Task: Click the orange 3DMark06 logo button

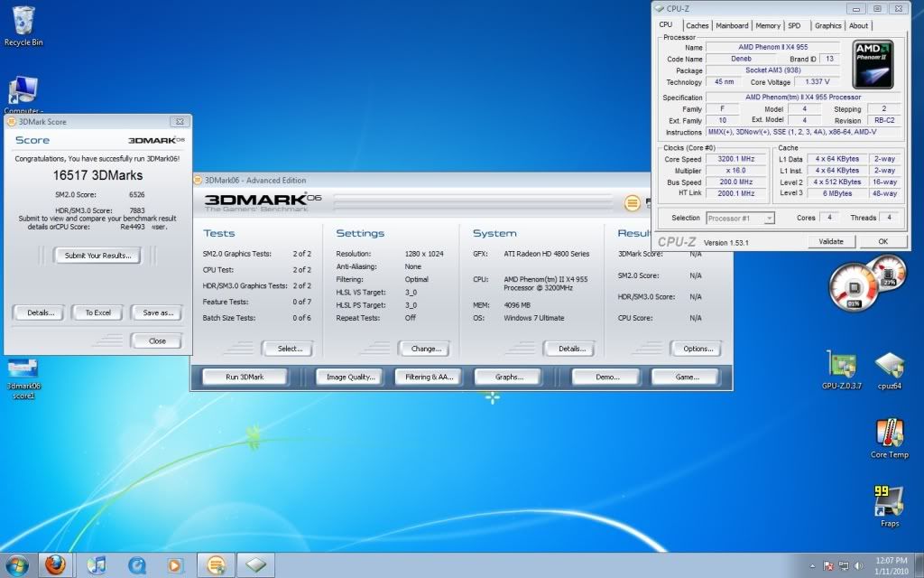Action: (633, 203)
